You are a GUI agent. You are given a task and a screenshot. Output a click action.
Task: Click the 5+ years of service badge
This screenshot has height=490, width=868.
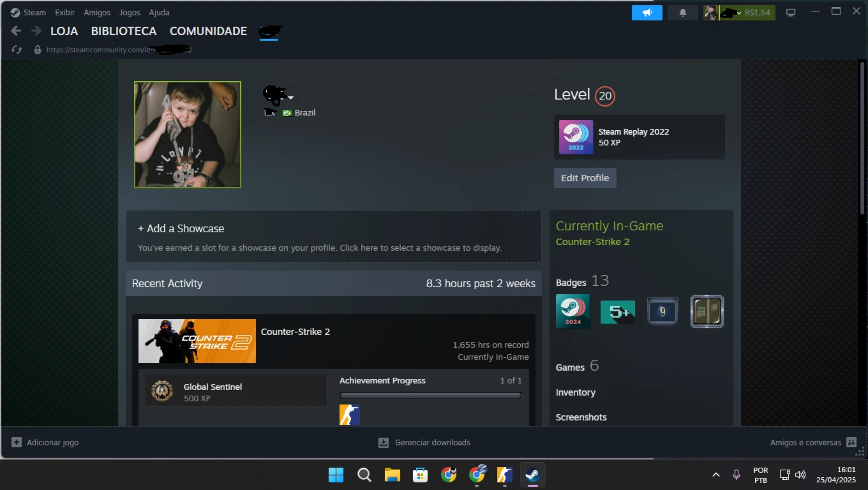tap(617, 312)
